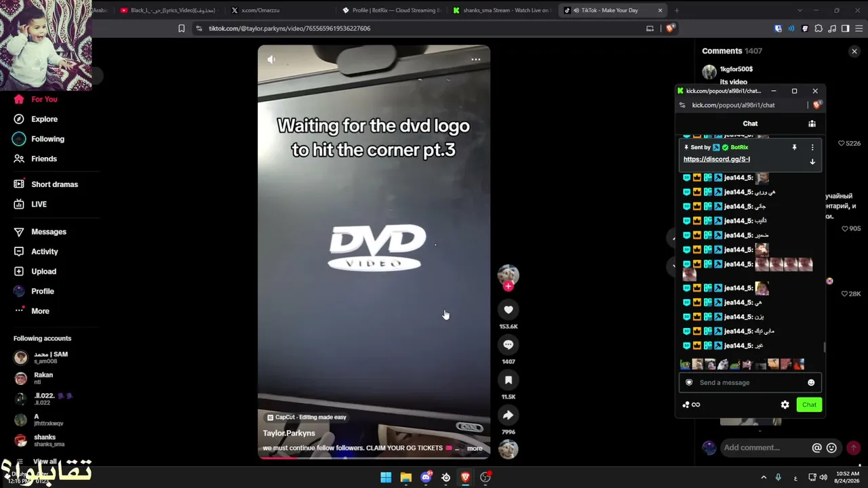This screenshot has width=868, height=488.
Task: Open the channel points infinity icon
Action: point(691,405)
